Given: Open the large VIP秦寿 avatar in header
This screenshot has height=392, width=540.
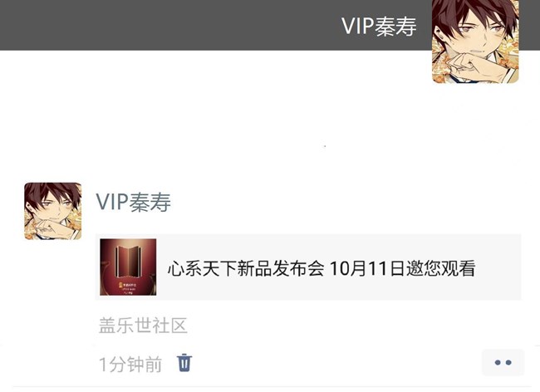Looking at the screenshot, I should coord(475,42).
